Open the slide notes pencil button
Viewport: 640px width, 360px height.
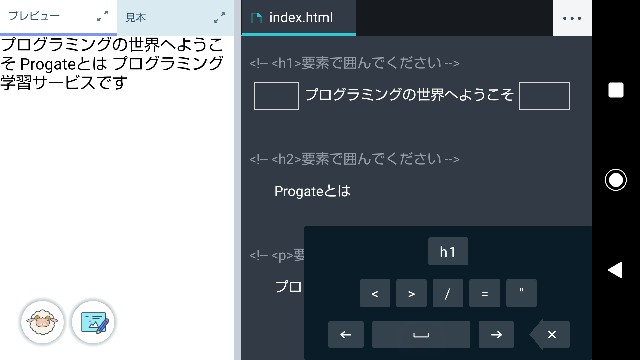[93, 322]
